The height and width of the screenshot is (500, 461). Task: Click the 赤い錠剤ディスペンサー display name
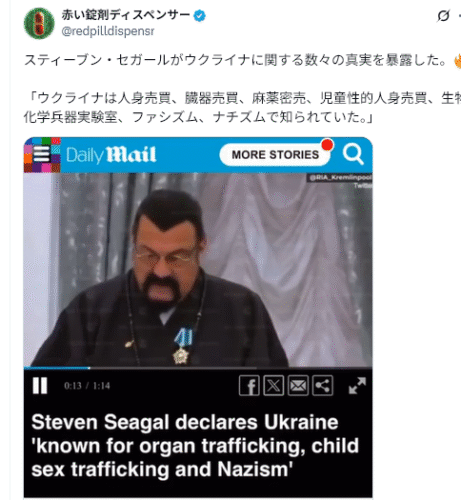(x=126, y=15)
